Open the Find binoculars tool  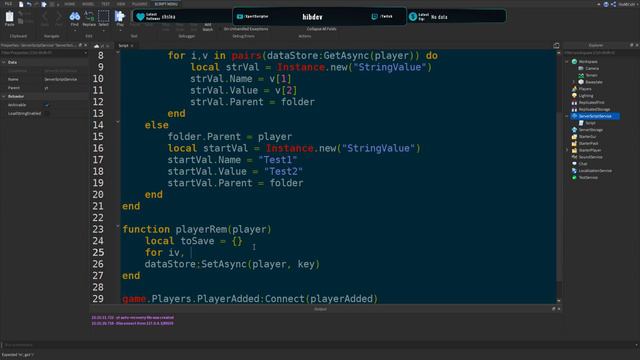pos(75,16)
